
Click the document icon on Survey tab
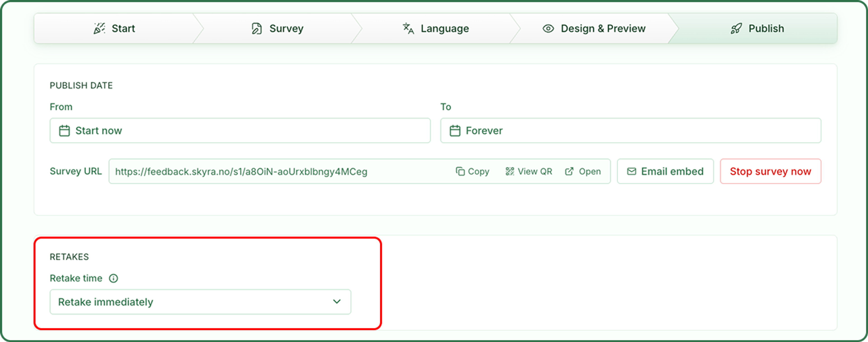coord(257,29)
